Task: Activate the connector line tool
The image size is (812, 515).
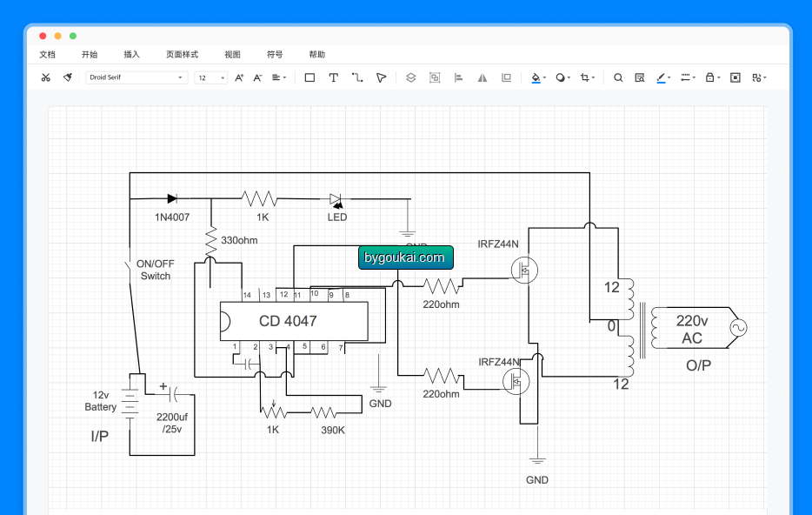Action: coord(357,77)
